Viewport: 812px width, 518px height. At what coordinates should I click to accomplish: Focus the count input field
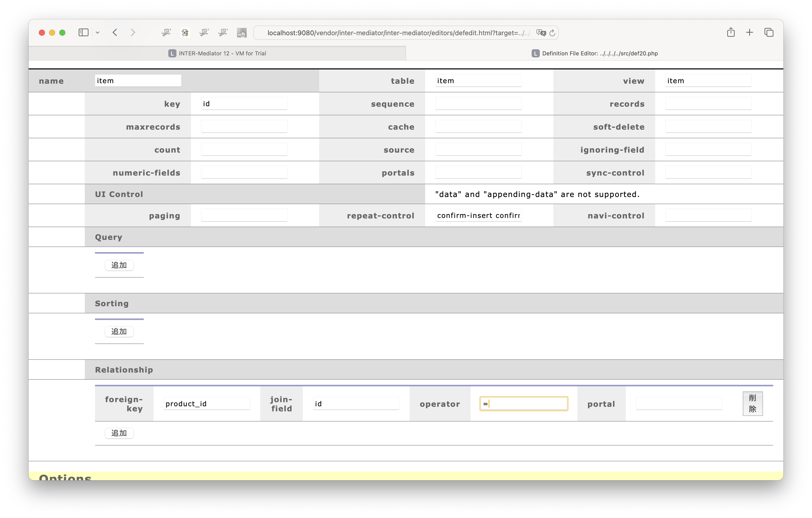click(244, 149)
